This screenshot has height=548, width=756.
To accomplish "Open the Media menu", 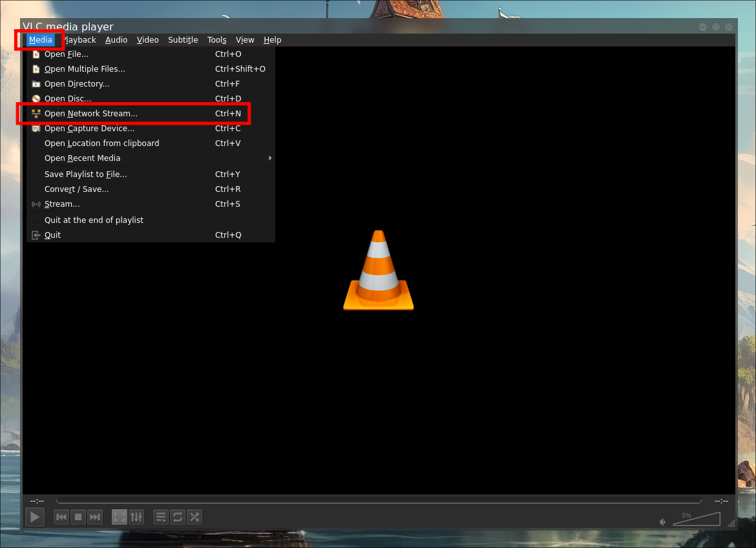I will [41, 40].
